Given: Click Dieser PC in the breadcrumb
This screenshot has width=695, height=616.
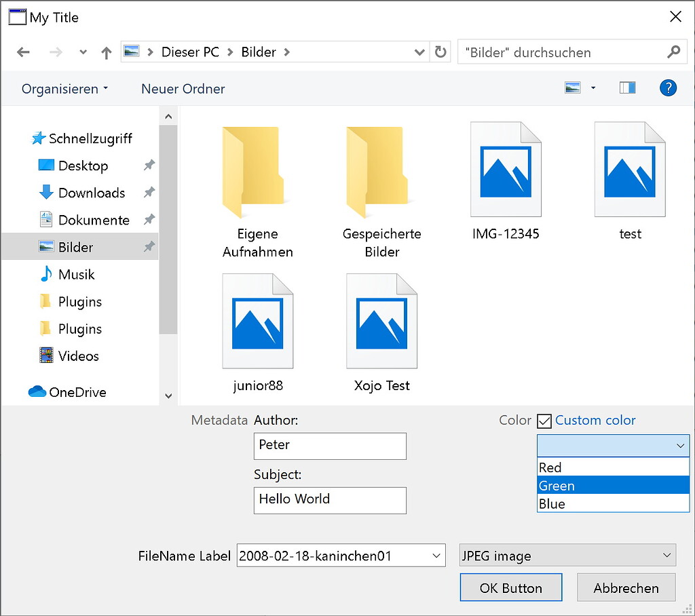Looking at the screenshot, I should (190, 52).
